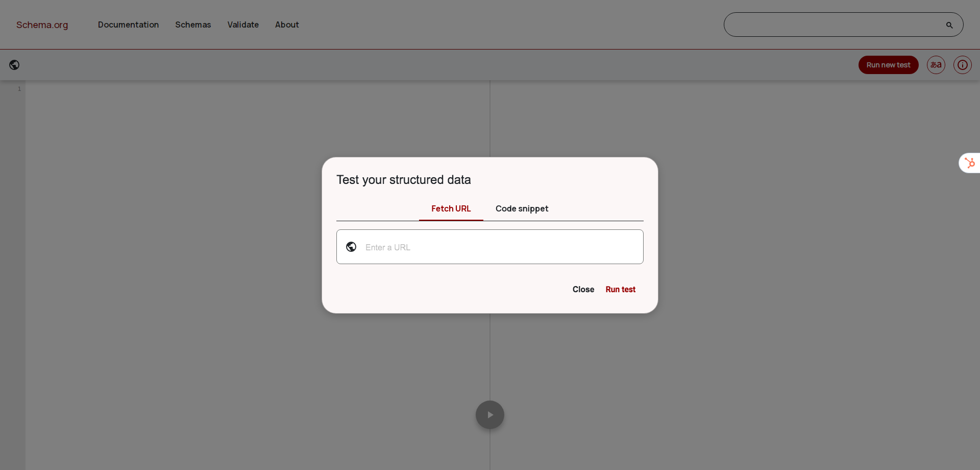
Task: Switch to the Code snippet tab
Action: 522,208
